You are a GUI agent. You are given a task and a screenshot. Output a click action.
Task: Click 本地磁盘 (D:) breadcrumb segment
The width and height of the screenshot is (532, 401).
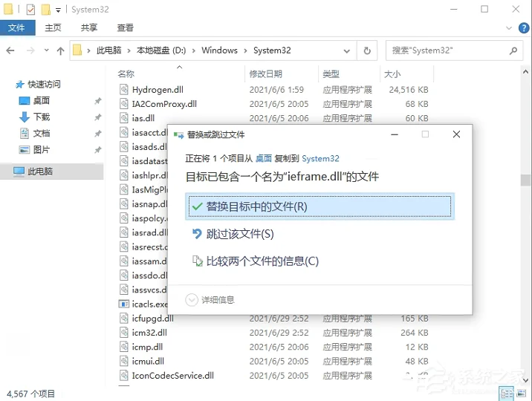tap(161, 50)
